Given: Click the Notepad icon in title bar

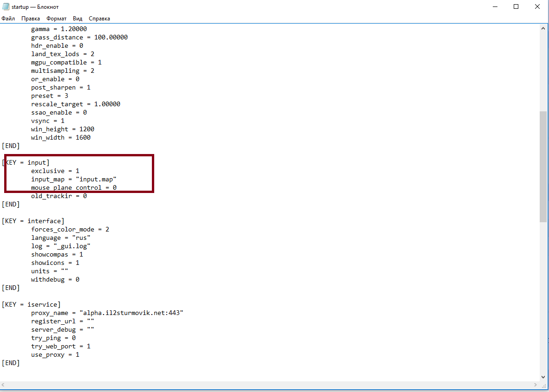Looking at the screenshot, I should (x=6, y=6).
